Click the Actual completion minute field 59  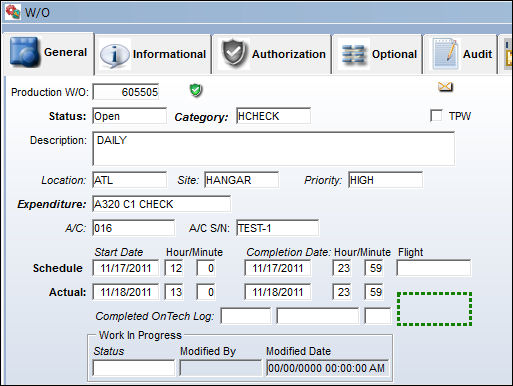(x=374, y=292)
